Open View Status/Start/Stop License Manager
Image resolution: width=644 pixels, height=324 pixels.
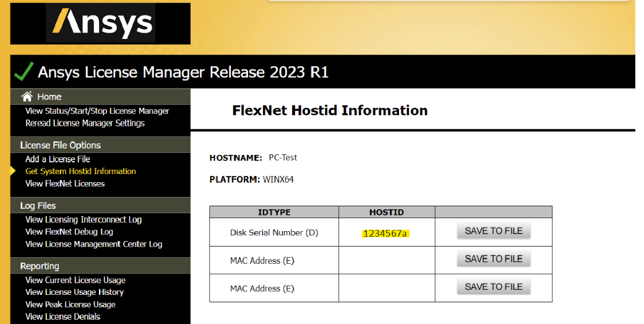click(97, 111)
